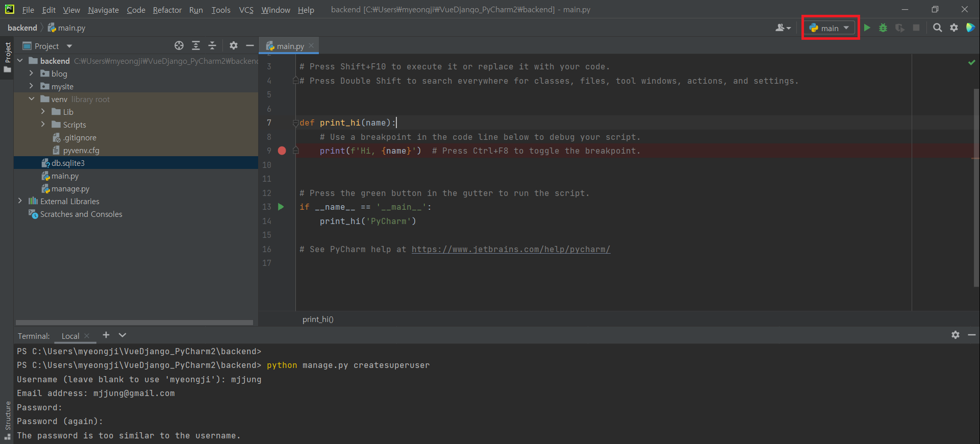The image size is (980, 444).
Task: Expand the Lib folder
Action: click(43, 112)
